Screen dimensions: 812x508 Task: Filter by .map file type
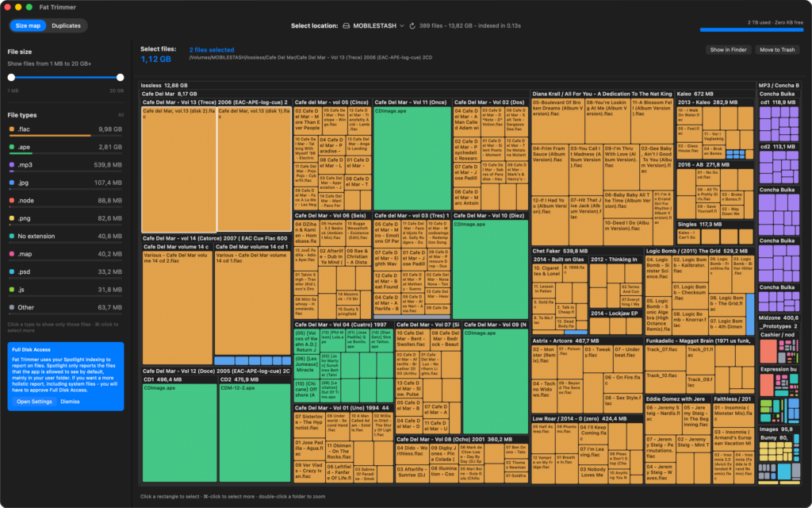pyautogui.click(x=65, y=254)
